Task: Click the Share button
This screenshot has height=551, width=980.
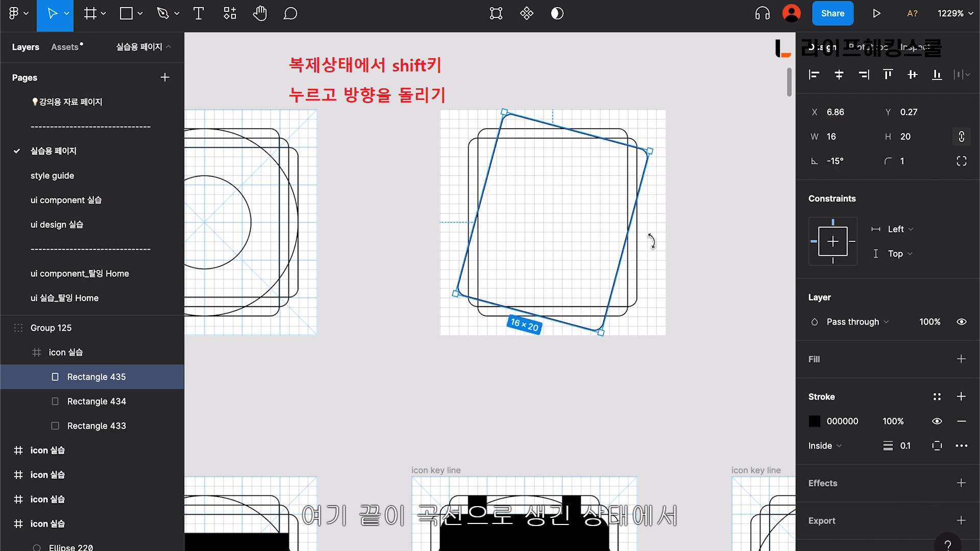Action: point(832,14)
